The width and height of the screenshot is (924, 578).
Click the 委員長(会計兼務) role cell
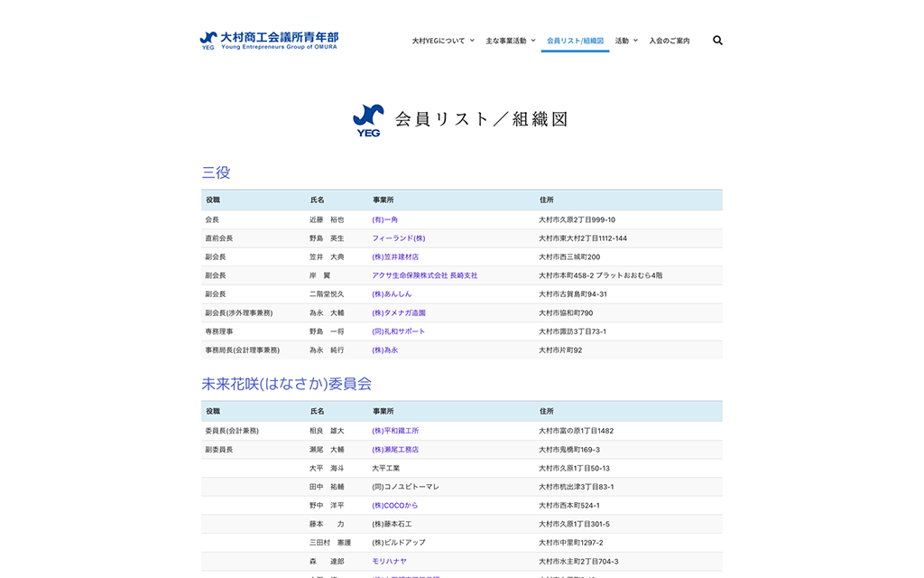click(232, 431)
